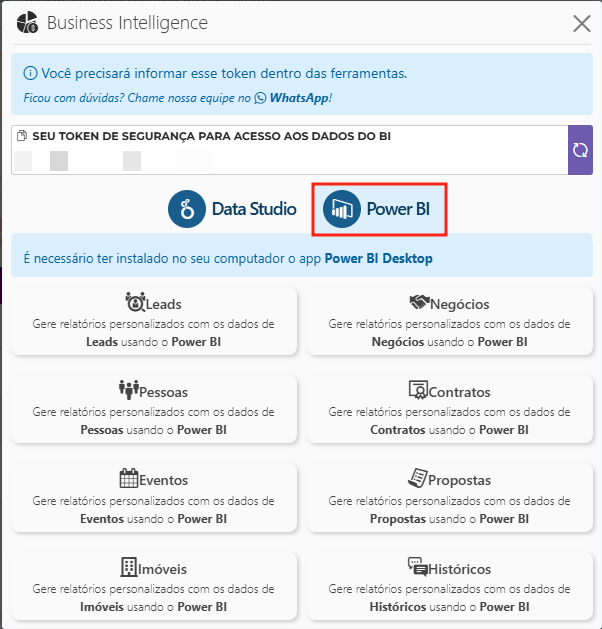Click the info icon in the notice
Viewport: 602px width, 629px height.
coord(30,73)
